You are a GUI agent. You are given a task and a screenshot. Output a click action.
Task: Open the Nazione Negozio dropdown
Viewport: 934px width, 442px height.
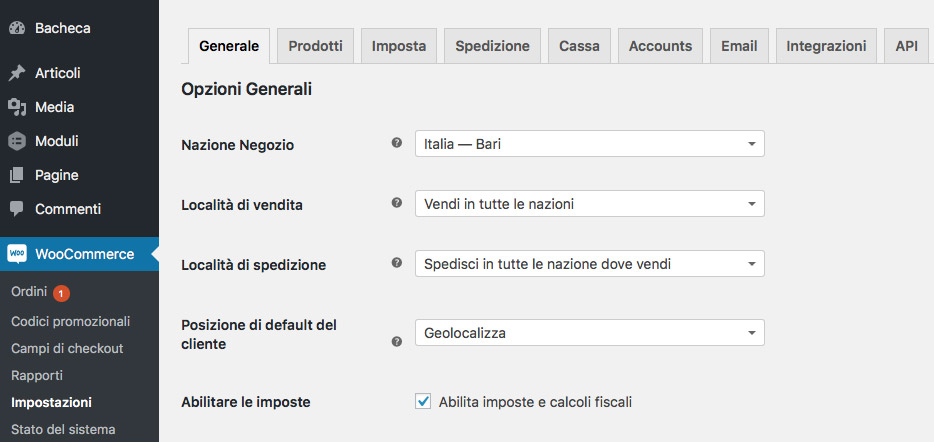pyautogui.click(x=590, y=144)
